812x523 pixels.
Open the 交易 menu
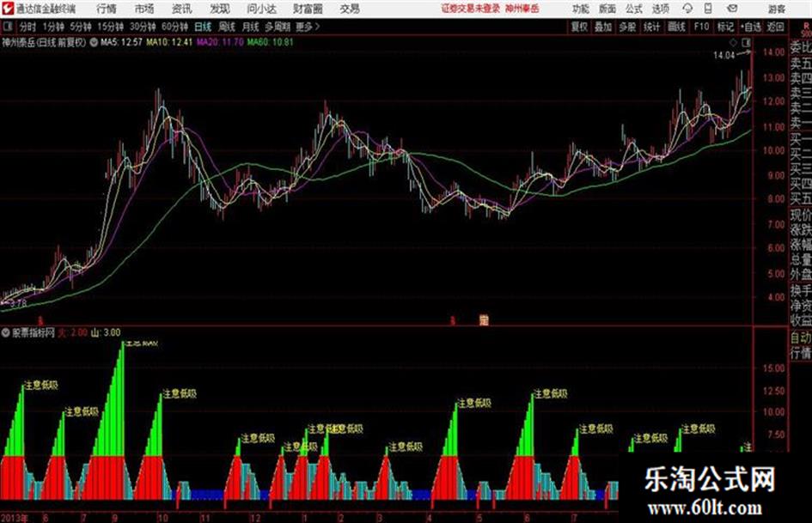[x=350, y=9]
